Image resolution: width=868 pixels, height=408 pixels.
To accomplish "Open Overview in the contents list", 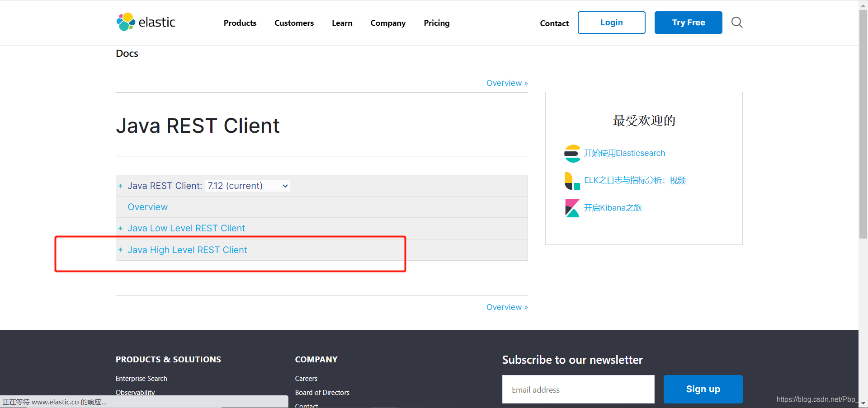I will (148, 207).
